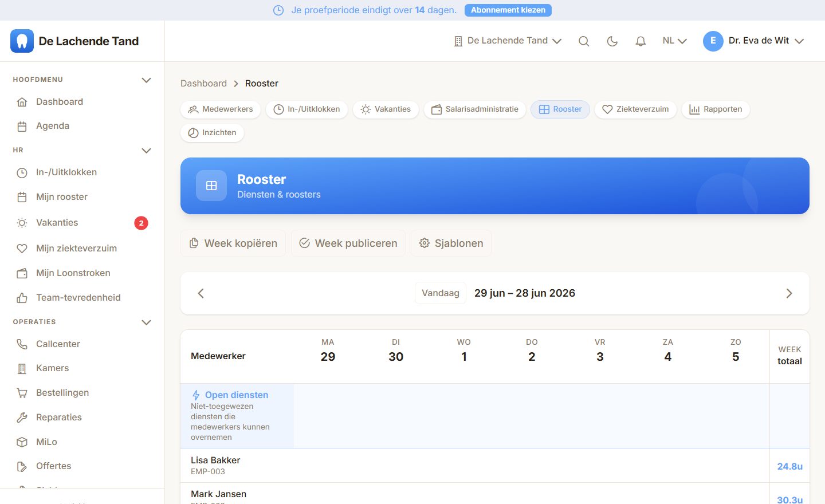Switch to the Ziekteverzuim tab

(635, 109)
